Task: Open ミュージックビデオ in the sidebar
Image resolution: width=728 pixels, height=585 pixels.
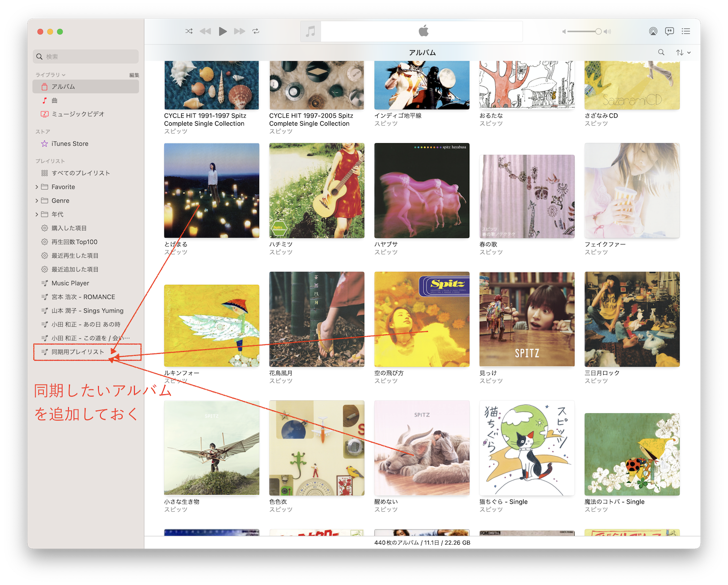Action: pos(86,114)
